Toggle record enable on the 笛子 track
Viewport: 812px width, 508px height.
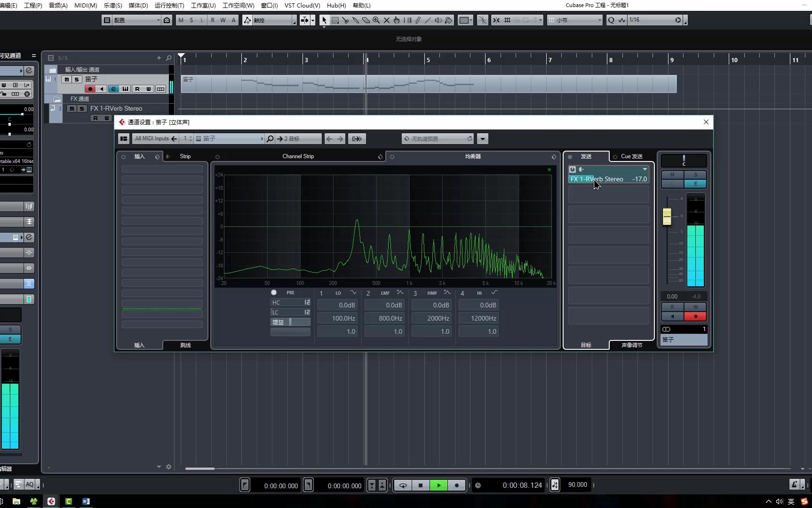[x=90, y=89]
